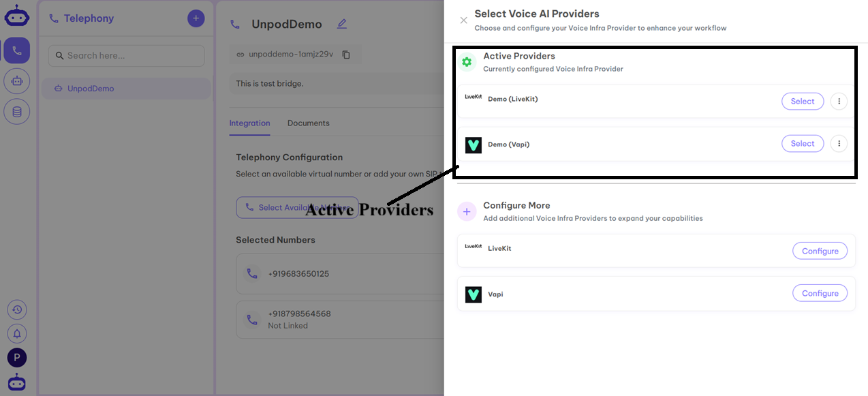Open the Telephony phone icon in sidebar
868x396 pixels.
pyautogui.click(x=17, y=50)
